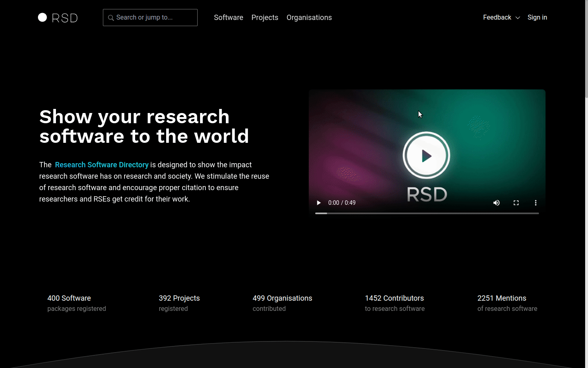
Task: Click the video progress bar
Action: [x=427, y=213]
